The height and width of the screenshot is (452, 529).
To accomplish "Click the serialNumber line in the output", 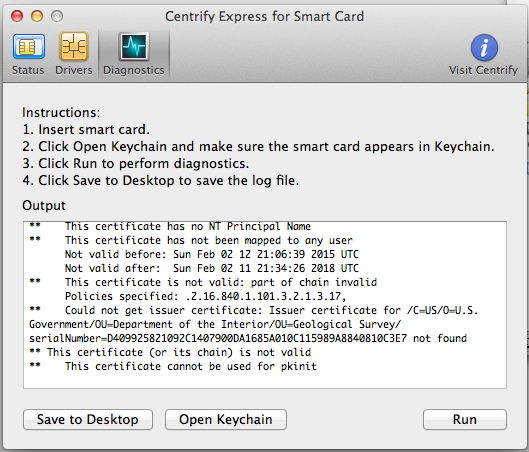I will [x=248, y=338].
